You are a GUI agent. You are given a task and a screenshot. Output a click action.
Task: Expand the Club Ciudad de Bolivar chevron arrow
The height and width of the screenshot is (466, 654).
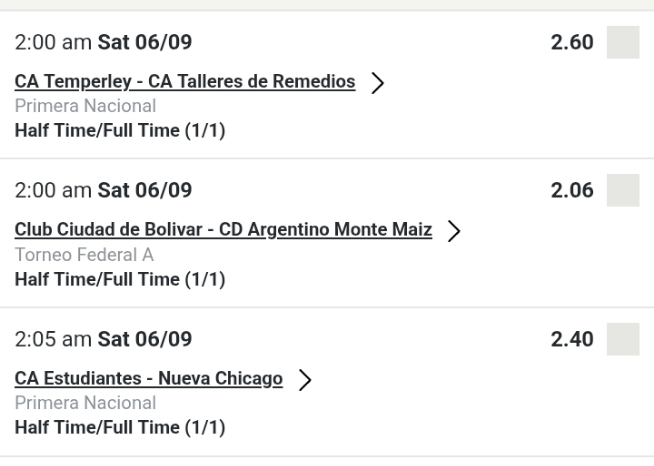click(454, 231)
